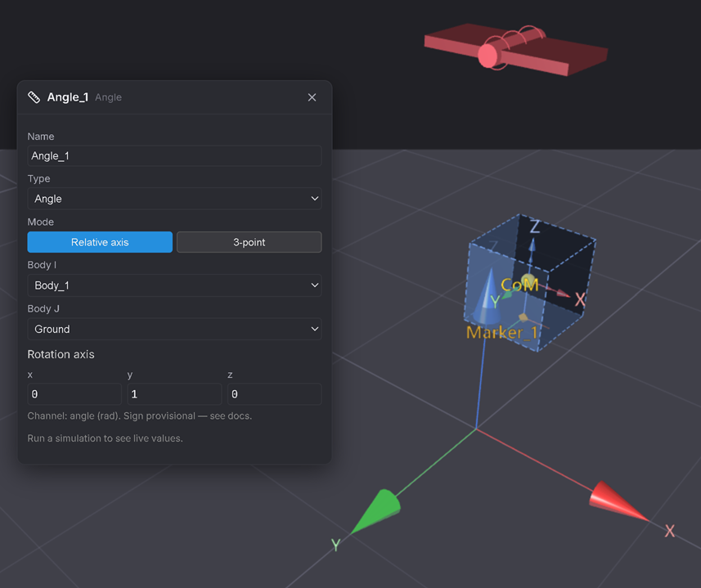
Task: Open the Body I dropdown showing Body_1
Action: pos(174,285)
